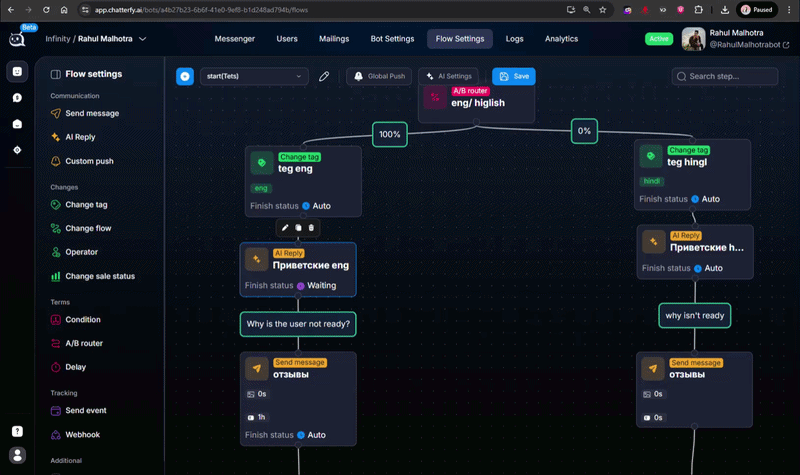Click the hindi tag chip
Screen dimensions: 800x475
(x=652, y=181)
